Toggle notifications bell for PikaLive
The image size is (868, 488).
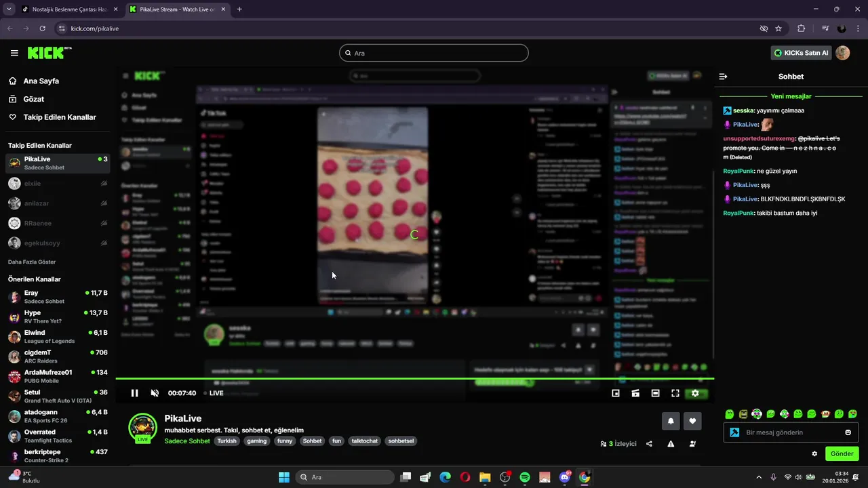tap(671, 421)
